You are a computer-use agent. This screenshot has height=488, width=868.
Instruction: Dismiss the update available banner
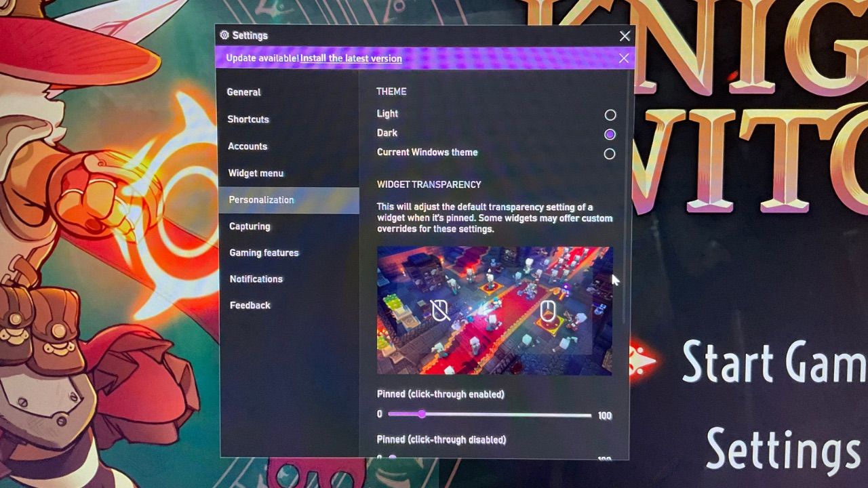click(x=623, y=58)
